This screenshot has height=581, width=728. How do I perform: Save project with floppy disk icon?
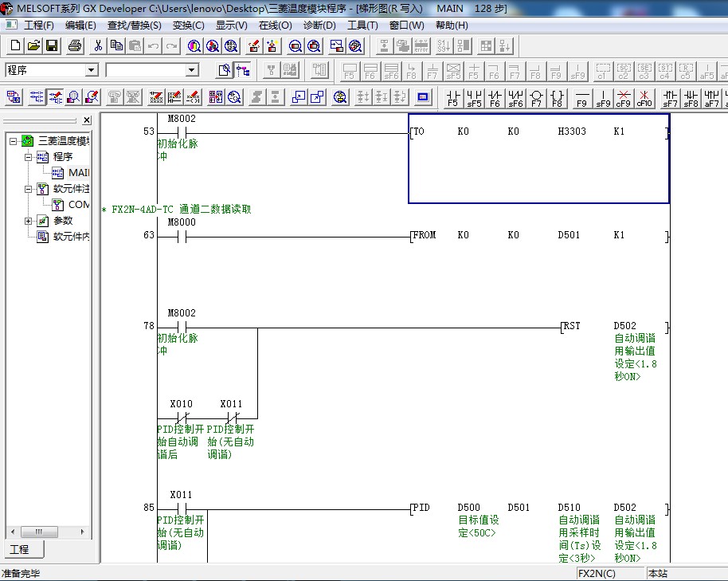52,45
